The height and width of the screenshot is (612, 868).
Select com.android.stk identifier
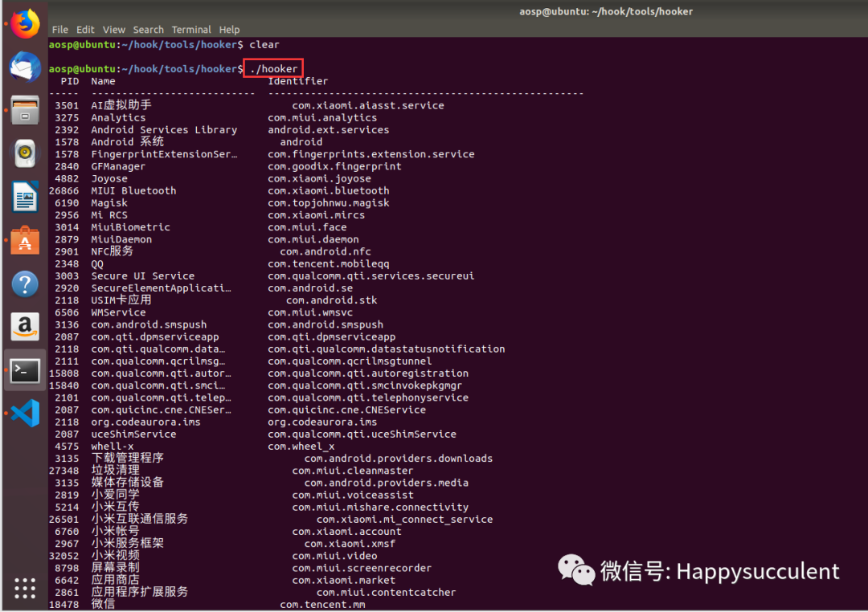pos(332,300)
